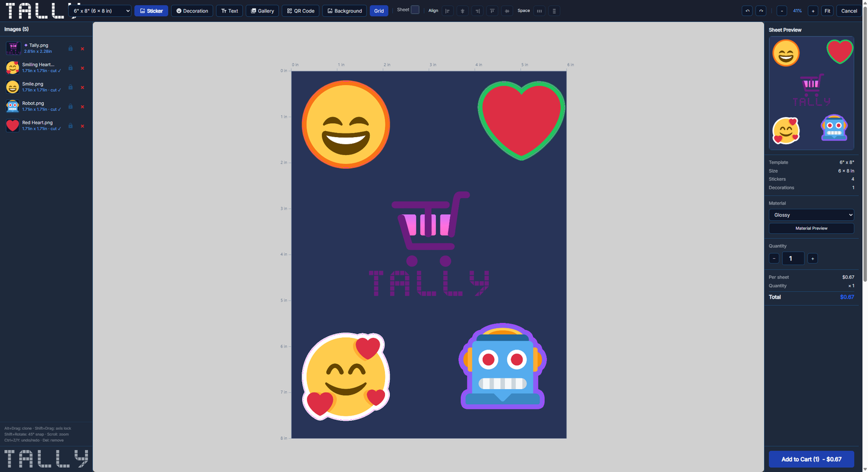Remove Smile.png with its red X
The width and height of the screenshot is (868, 472).
click(82, 87)
